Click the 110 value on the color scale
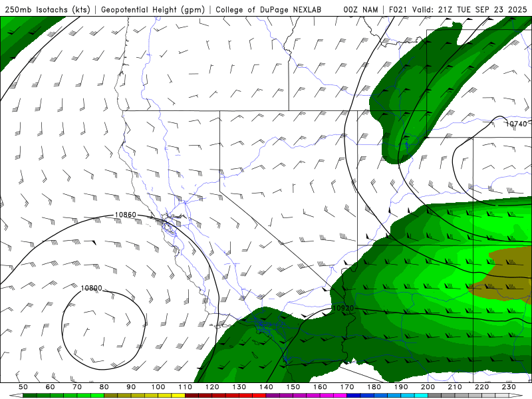Screen dimensions: 532x399 click(186, 387)
